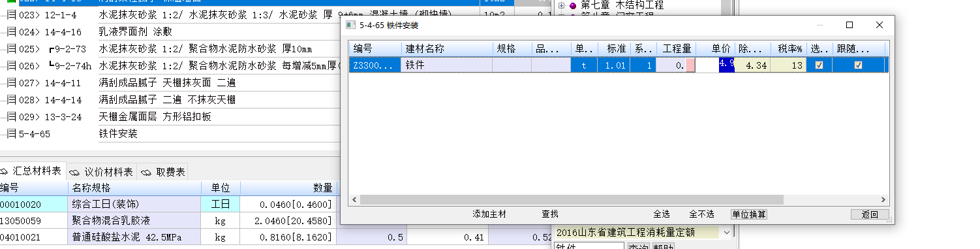Viewport: 980px width, 249px height.
Task: Click the icon on the 议价材料表 tab
Action: click(x=74, y=172)
